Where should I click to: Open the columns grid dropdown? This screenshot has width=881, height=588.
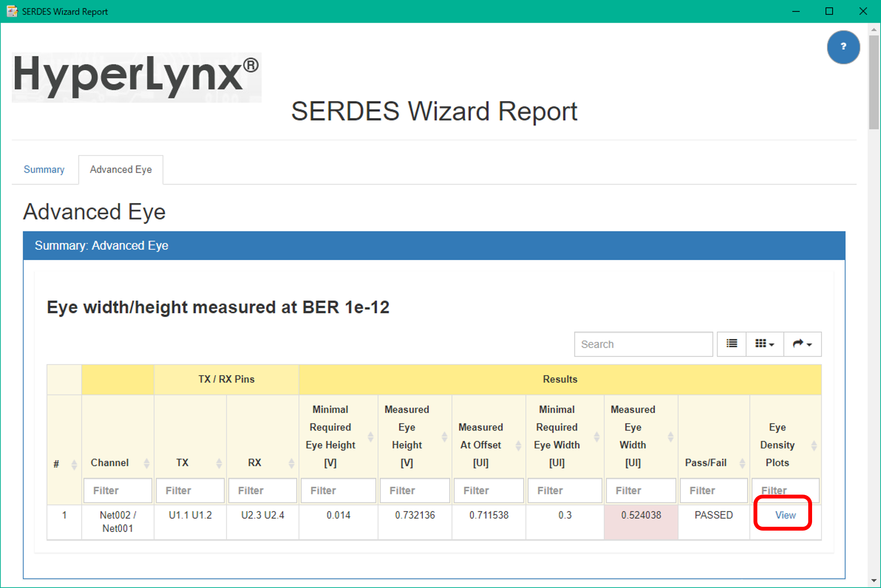[x=765, y=344]
